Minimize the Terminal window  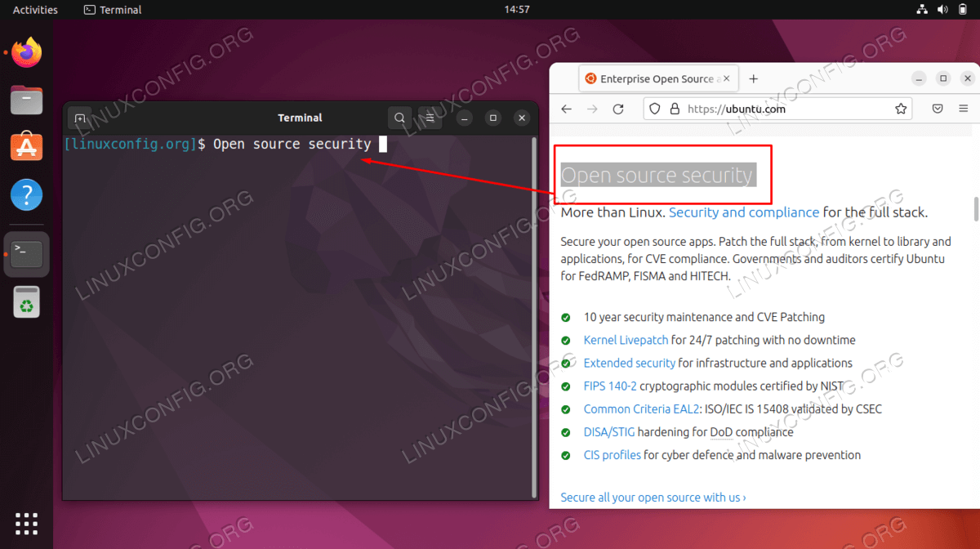tap(464, 118)
